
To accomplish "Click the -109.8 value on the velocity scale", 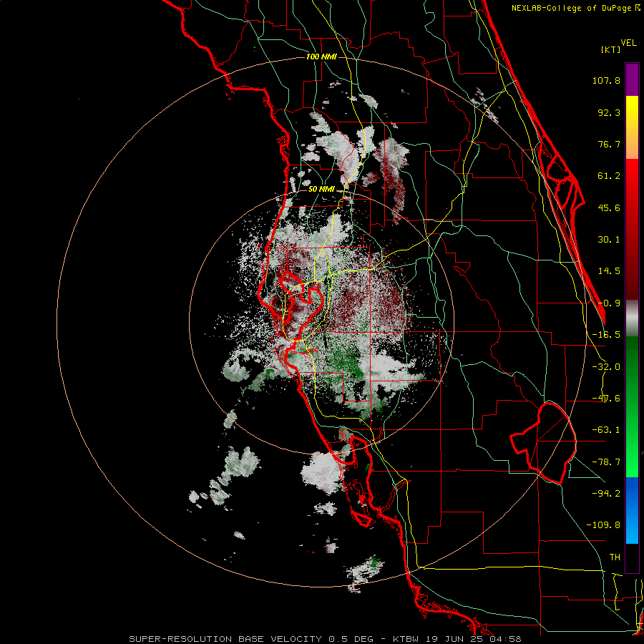I will point(603,525).
